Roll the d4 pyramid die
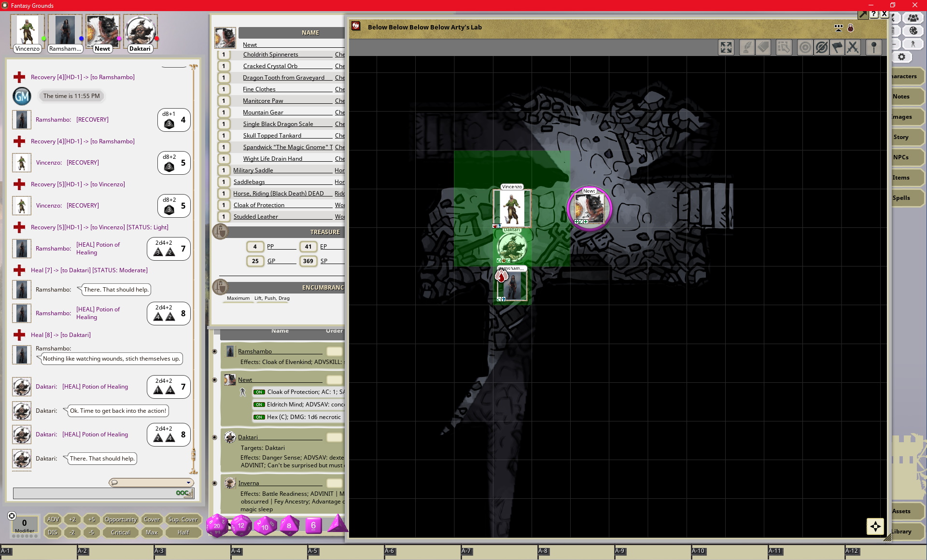The width and height of the screenshot is (927, 560). point(337,524)
